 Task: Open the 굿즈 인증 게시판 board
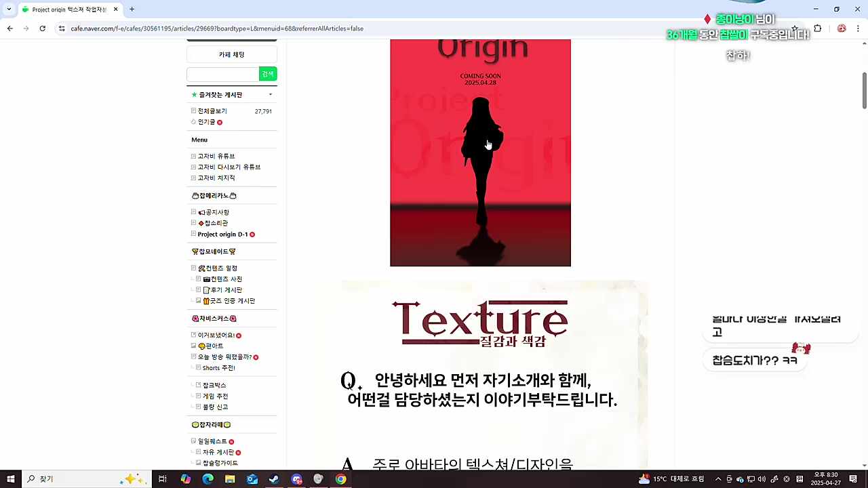(229, 301)
